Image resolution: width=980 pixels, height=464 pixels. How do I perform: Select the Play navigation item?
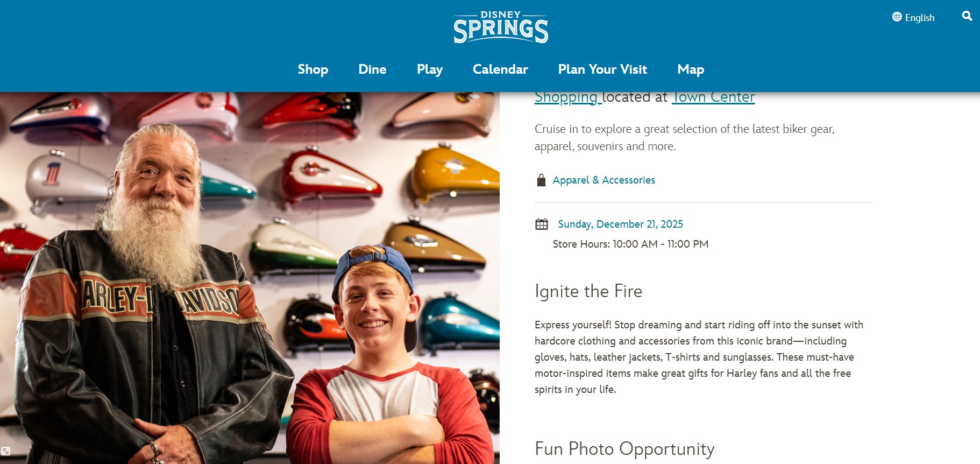click(x=430, y=69)
